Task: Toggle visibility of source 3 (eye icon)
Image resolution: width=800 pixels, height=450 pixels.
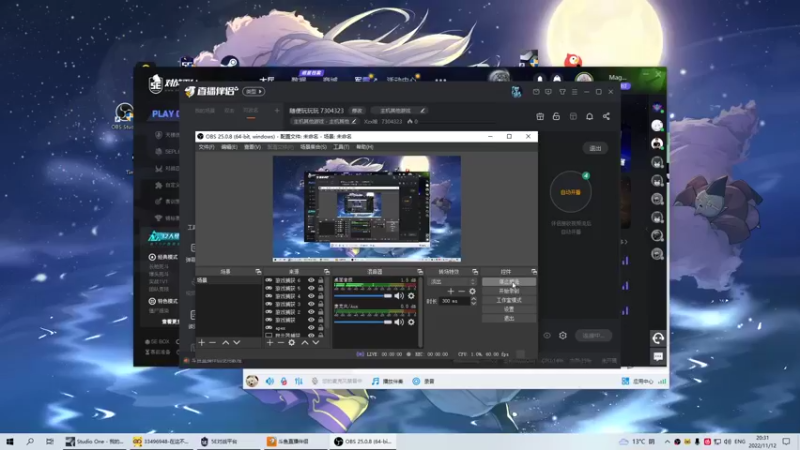Action: coord(311,304)
